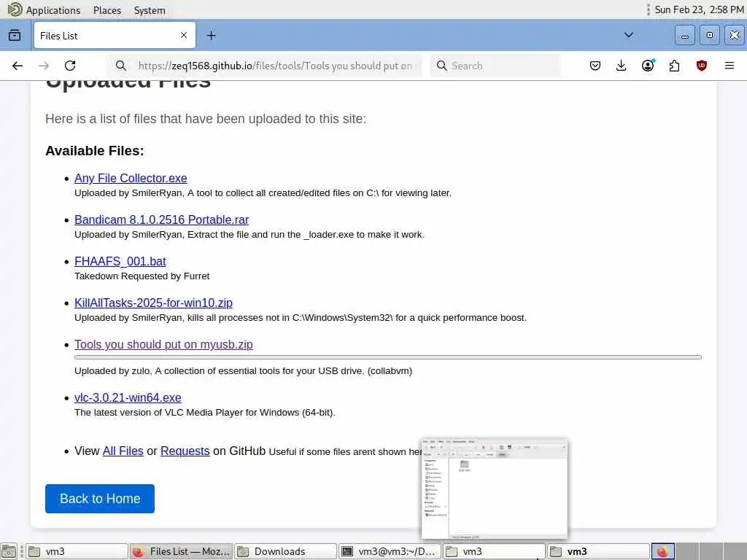747x560 pixels.
Task: Click the file manager window preview thumbnail
Action: 495,489
